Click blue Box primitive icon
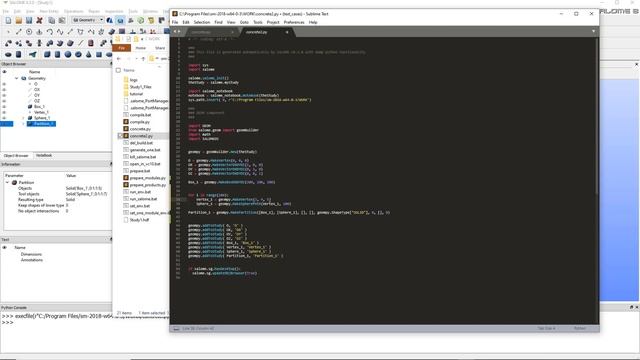 click(47, 54)
